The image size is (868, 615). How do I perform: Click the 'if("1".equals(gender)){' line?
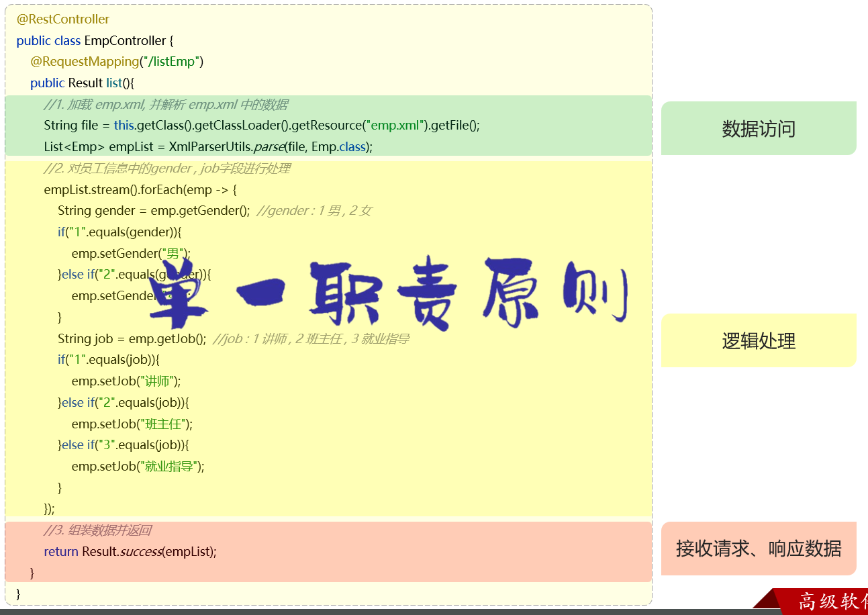point(119,232)
